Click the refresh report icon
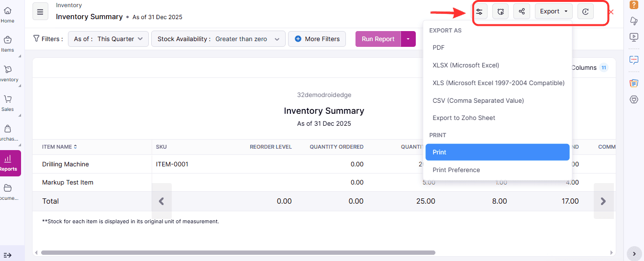This screenshot has width=644, height=261. [585, 11]
